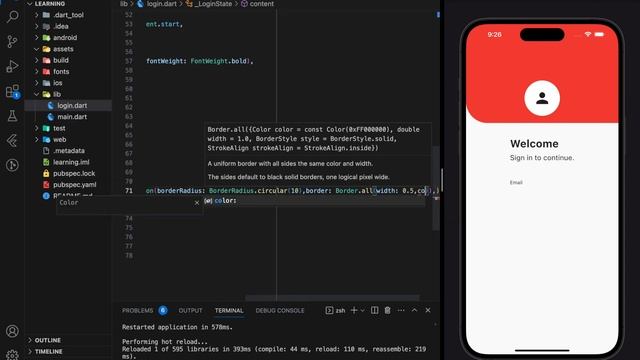Click the editor horizontal scrollbar
The height and width of the screenshot is (360, 640).
[x=332, y=298]
